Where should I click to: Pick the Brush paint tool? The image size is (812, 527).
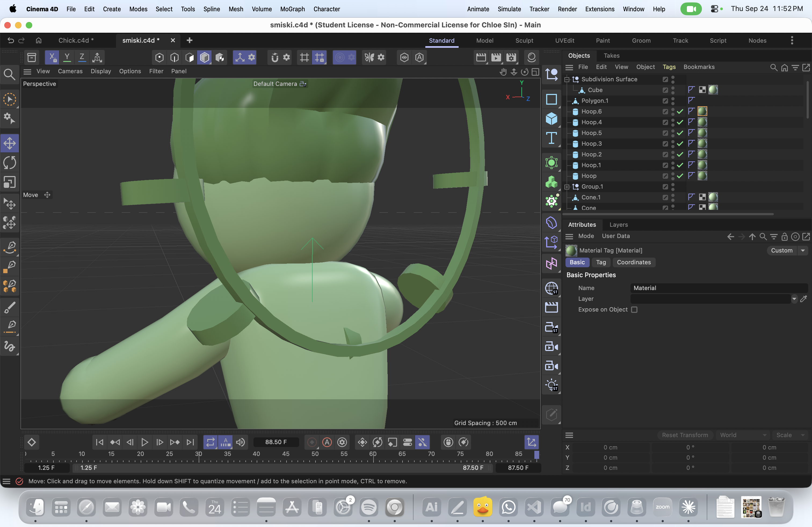click(10, 308)
